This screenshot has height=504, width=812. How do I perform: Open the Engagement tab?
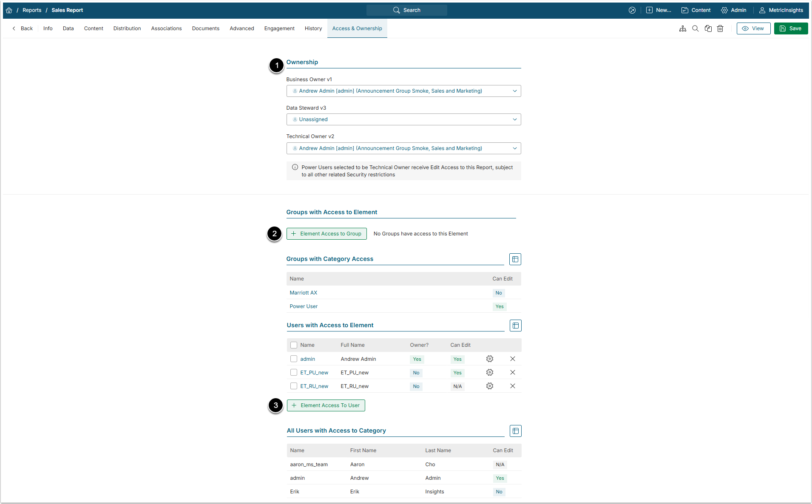[x=279, y=28]
